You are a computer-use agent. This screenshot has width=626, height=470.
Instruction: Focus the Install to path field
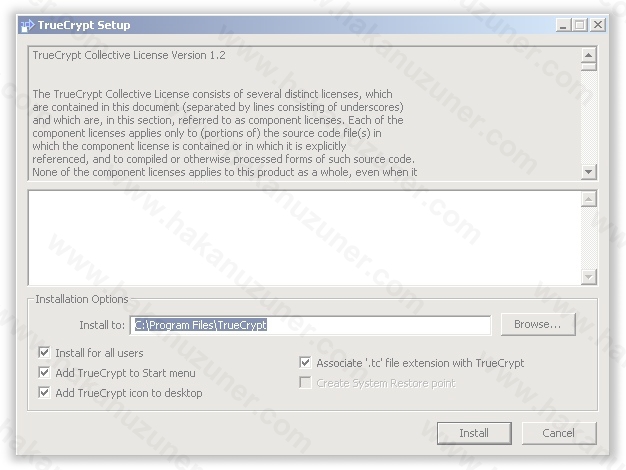(x=310, y=325)
